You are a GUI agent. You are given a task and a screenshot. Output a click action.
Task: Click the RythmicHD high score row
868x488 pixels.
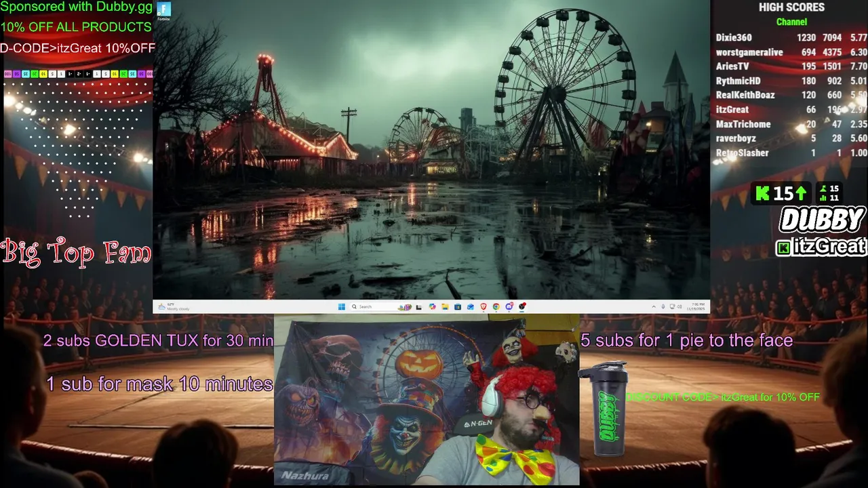tap(791, 81)
